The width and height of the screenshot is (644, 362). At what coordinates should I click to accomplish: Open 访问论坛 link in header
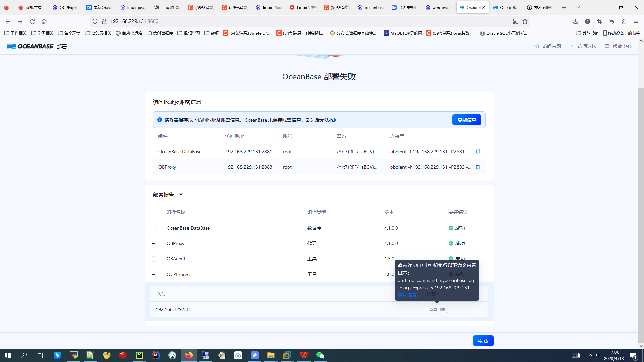[x=583, y=46]
